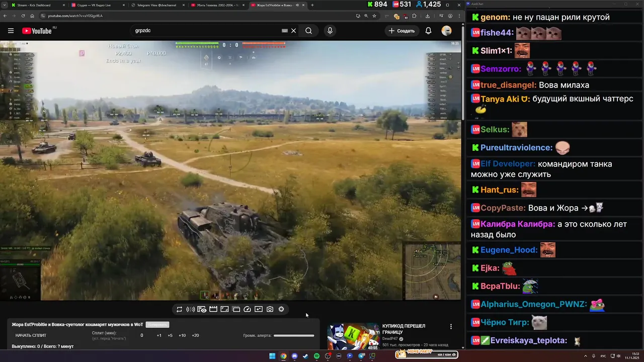Add +1 minute to the split

(x=159, y=335)
